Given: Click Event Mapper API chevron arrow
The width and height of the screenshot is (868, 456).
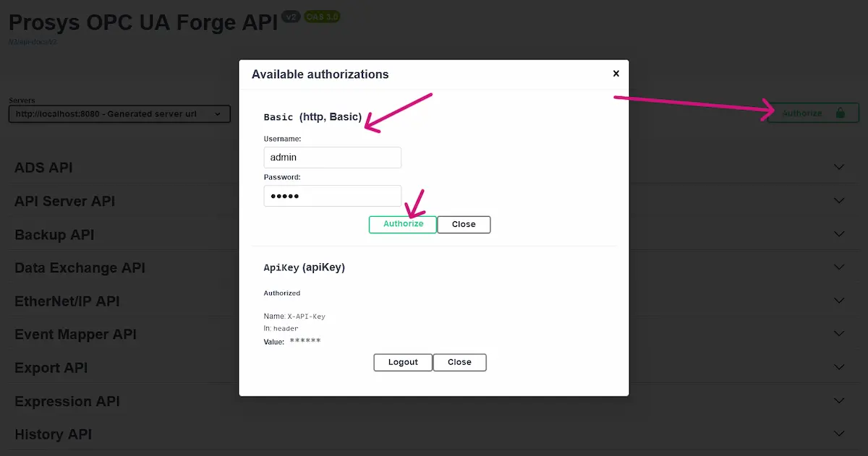Looking at the screenshot, I should 839,334.
